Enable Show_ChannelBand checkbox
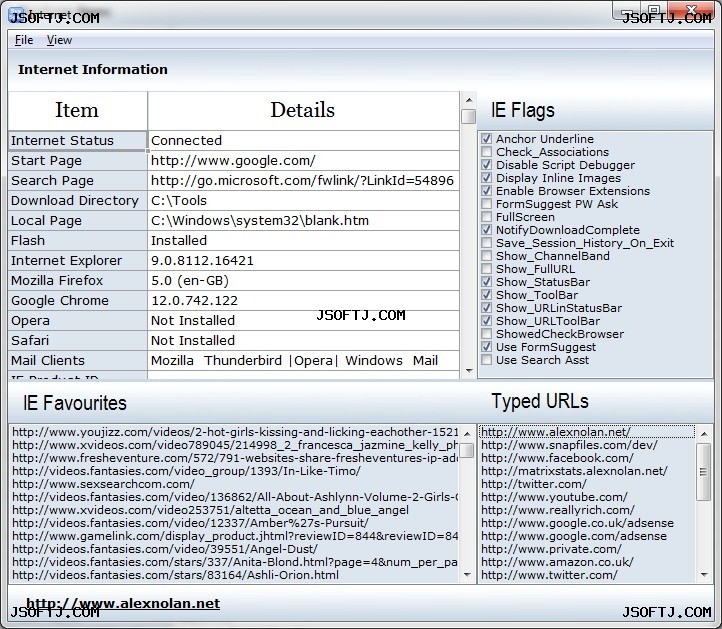 point(486,256)
